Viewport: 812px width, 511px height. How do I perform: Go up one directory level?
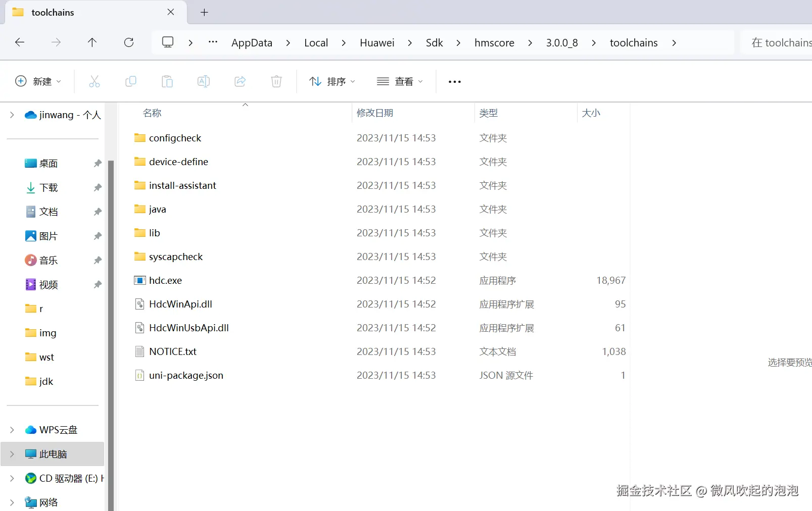92,42
